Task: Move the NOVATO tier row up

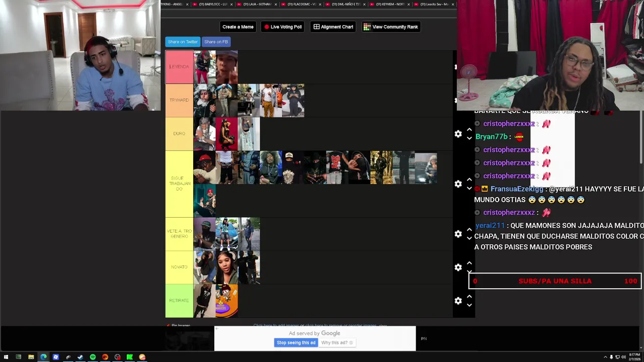Action: pyautogui.click(x=469, y=263)
